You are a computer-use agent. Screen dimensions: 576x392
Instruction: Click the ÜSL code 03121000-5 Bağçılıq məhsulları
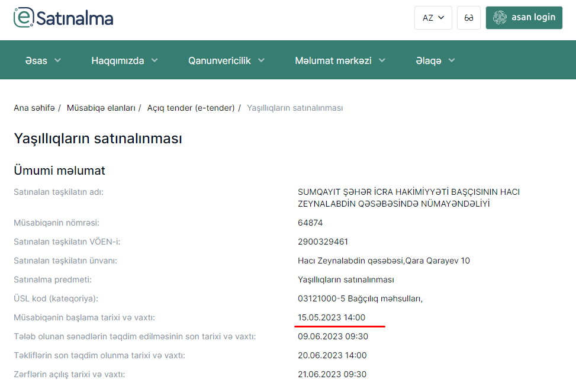(x=360, y=298)
